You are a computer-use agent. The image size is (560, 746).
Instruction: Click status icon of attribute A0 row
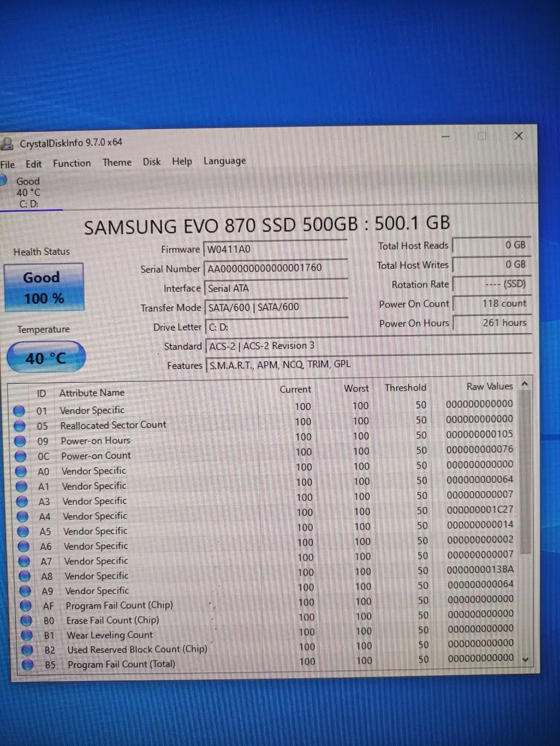21,471
